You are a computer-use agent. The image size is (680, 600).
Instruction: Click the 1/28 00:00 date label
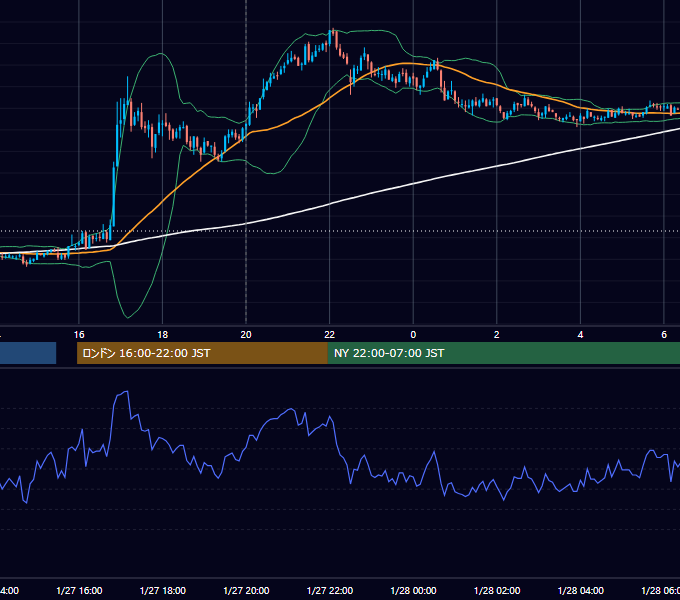[x=413, y=590]
